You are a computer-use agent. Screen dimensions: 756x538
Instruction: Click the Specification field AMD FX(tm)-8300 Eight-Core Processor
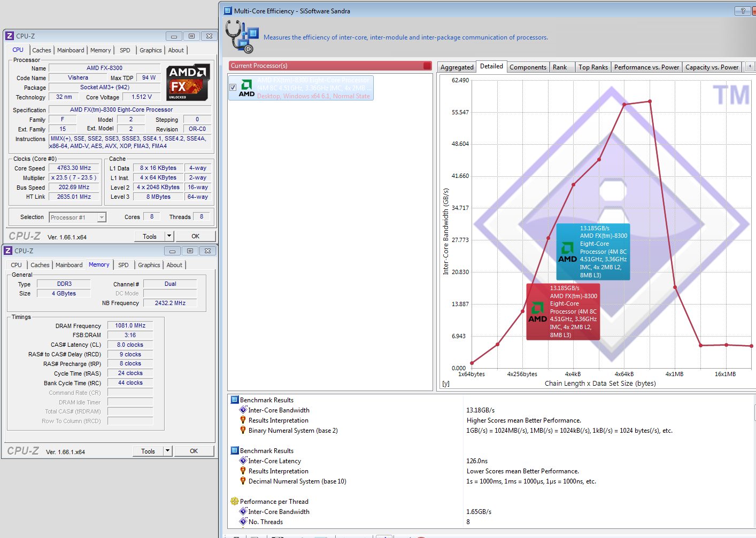click(x=130, y=110)
